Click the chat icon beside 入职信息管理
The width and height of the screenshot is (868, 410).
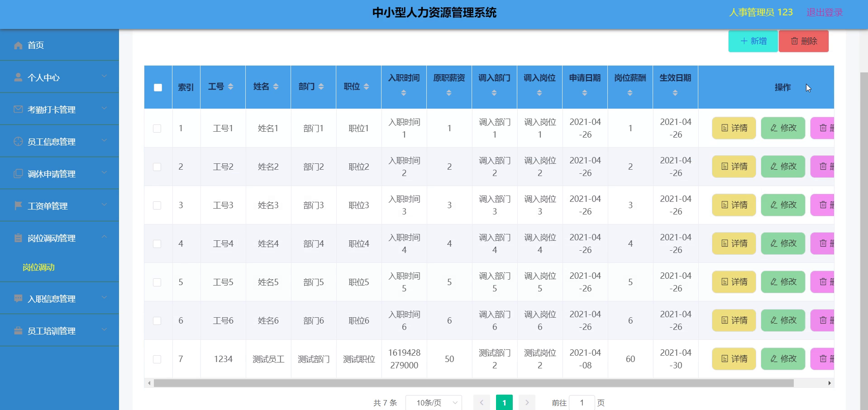pos(18,299)
